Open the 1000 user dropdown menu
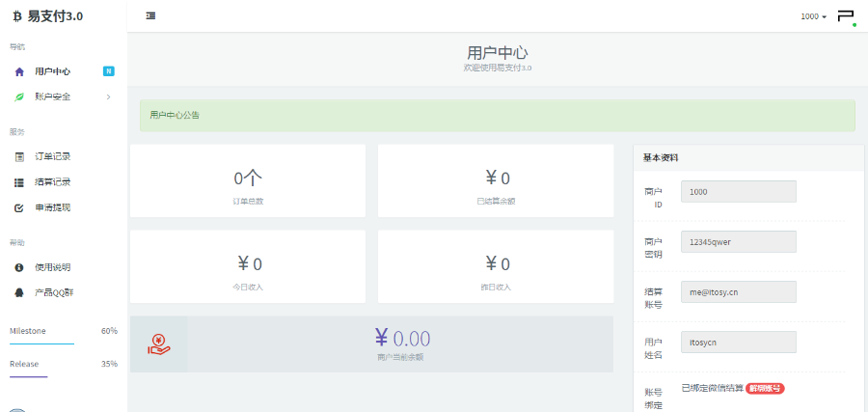The image size is (868, 412). [813, 16]
